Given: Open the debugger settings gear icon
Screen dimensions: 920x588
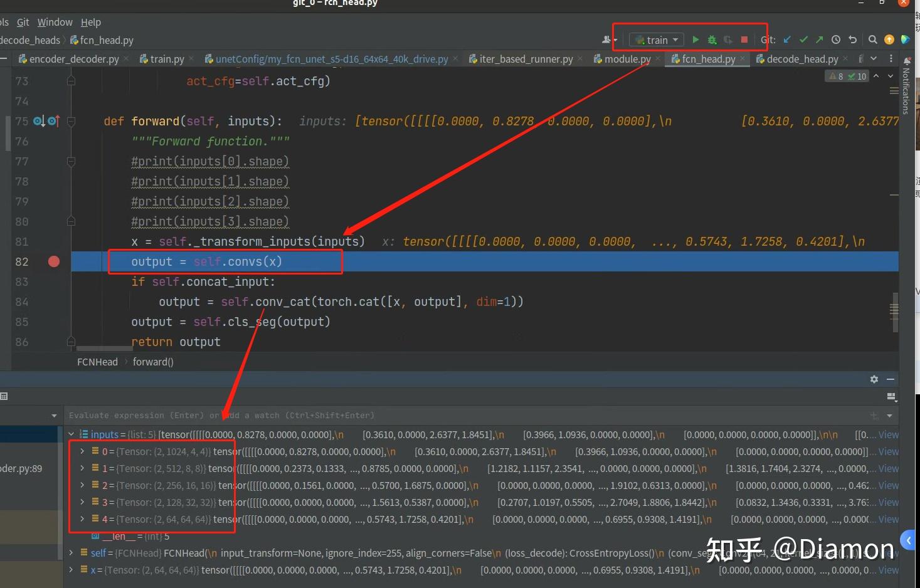Looking at the screenshot, I should [x=874, y=379].
